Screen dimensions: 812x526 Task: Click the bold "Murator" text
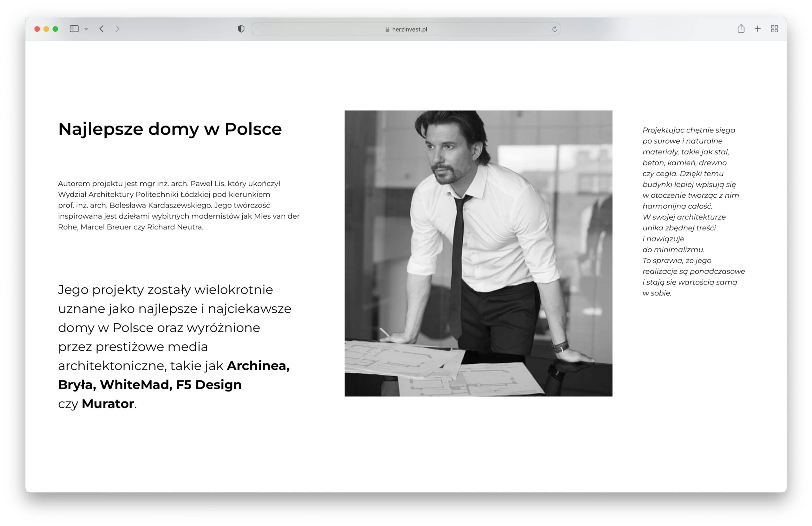108,404
